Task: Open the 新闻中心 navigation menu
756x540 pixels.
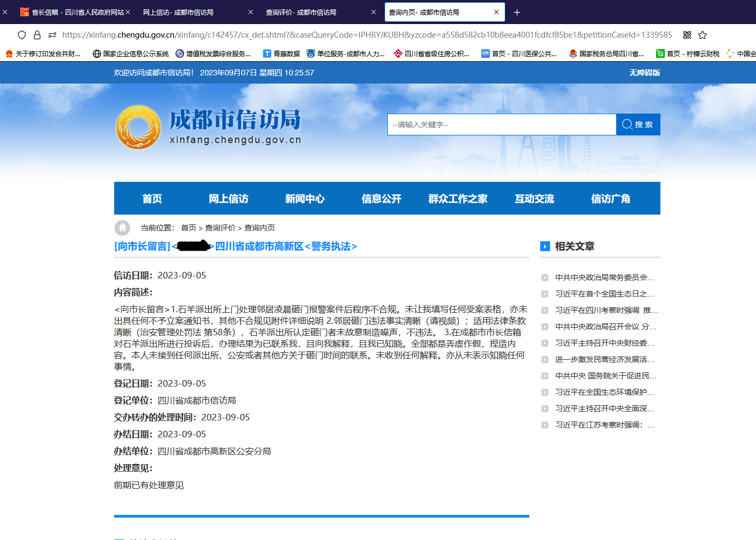Action: 305,199
